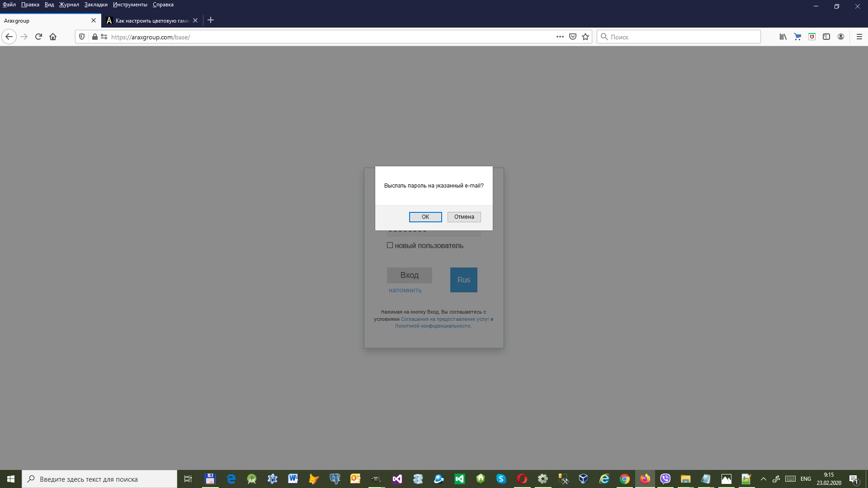This screenshot has width=868, height=488.
Task: Click the back arrow navigation button
Action: 9,37
